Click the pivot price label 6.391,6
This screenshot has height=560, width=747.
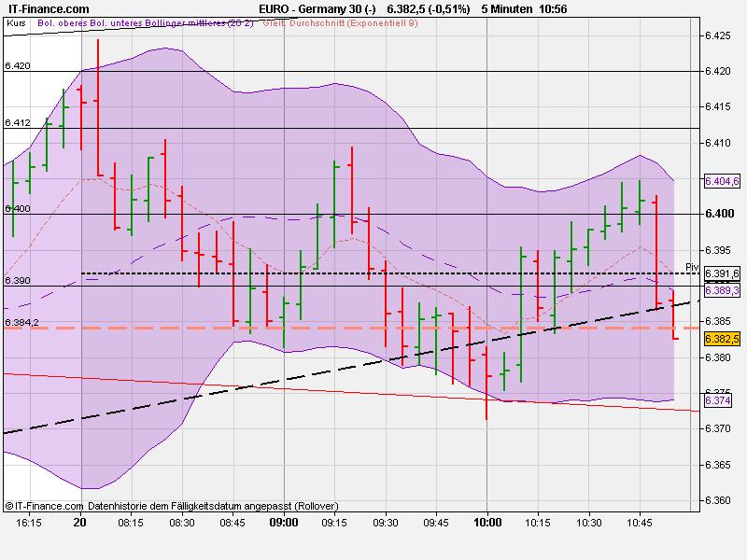tap(724, 273)
